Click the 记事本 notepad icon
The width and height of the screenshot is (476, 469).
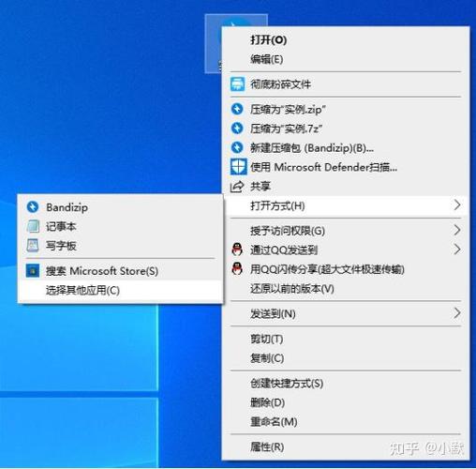pos(33,226)
